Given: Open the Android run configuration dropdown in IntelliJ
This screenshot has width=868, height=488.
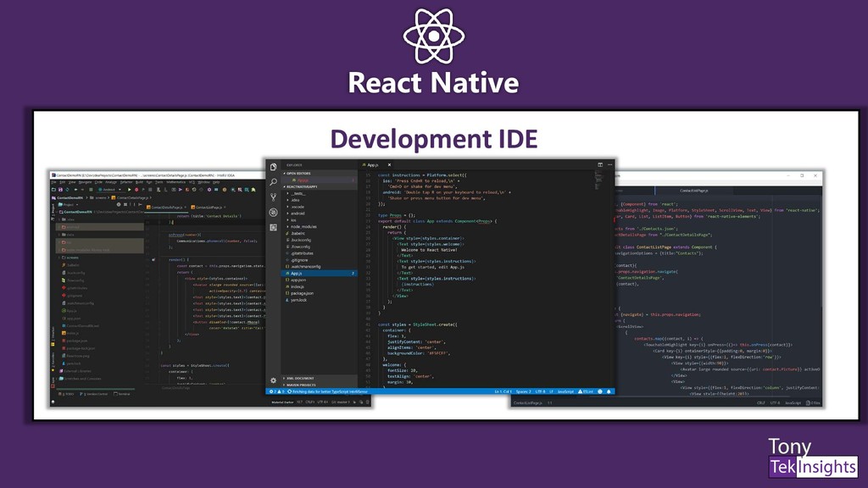Looking at the screenshot, I should [109, 190].
